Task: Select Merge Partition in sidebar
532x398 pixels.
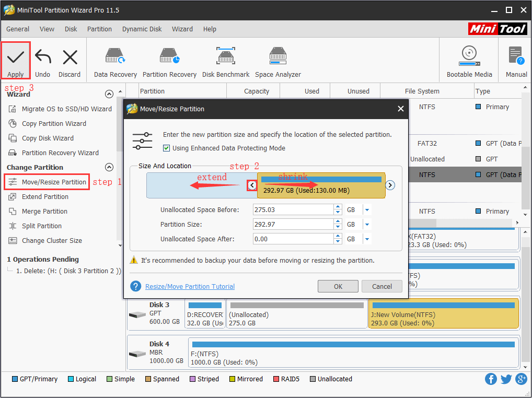Action: [38, 211]
